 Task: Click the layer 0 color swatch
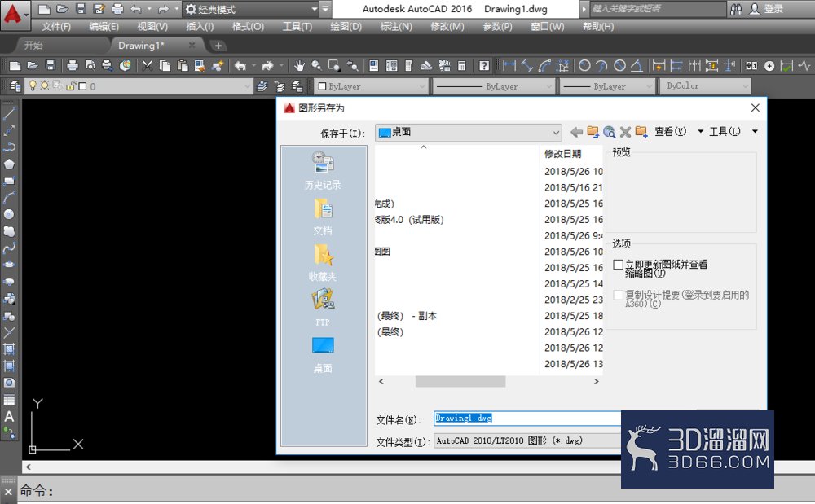tap(82, 86)
